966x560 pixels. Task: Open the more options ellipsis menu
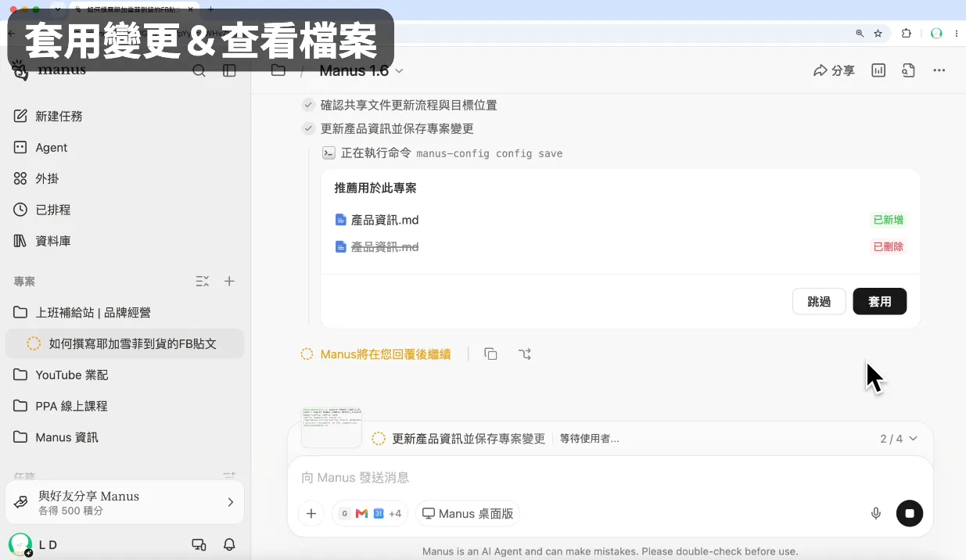coord(939,70)
